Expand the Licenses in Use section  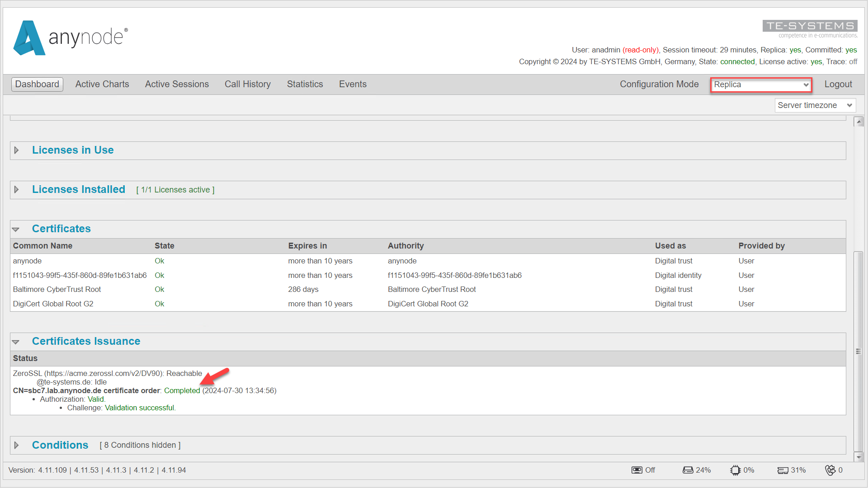coord(17,150)
